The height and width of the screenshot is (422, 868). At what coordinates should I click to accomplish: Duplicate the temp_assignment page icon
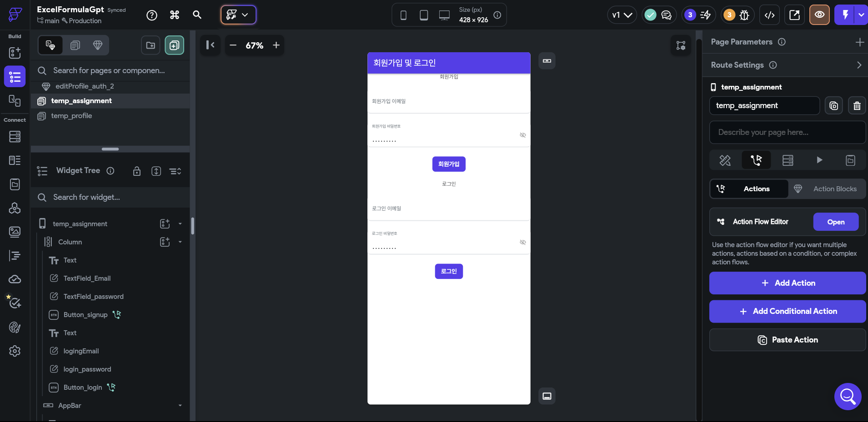click(834, 106)
